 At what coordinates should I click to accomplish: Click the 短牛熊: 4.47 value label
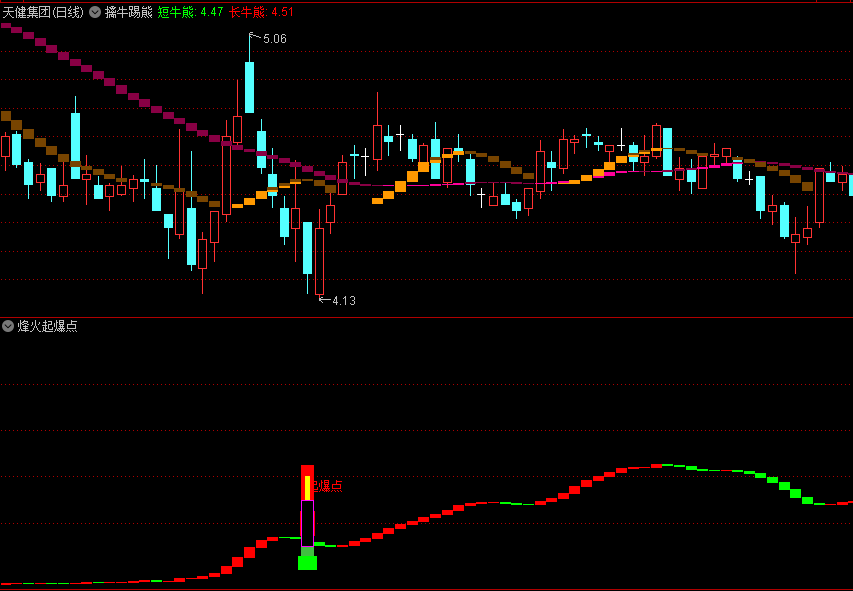tap(190, 12)
